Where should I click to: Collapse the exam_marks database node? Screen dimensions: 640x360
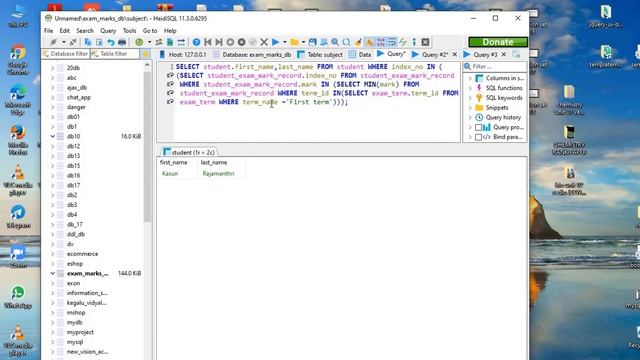pos(53,273)
